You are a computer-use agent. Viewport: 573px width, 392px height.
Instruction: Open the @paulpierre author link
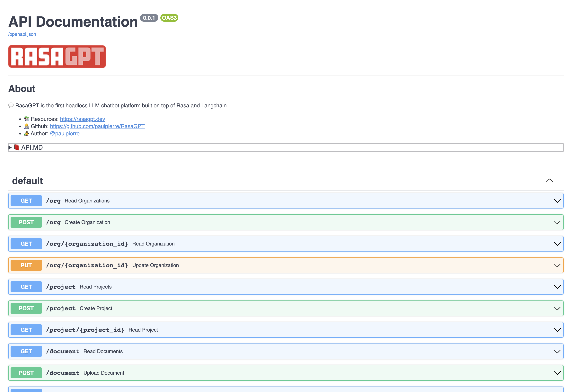point(65,133)
